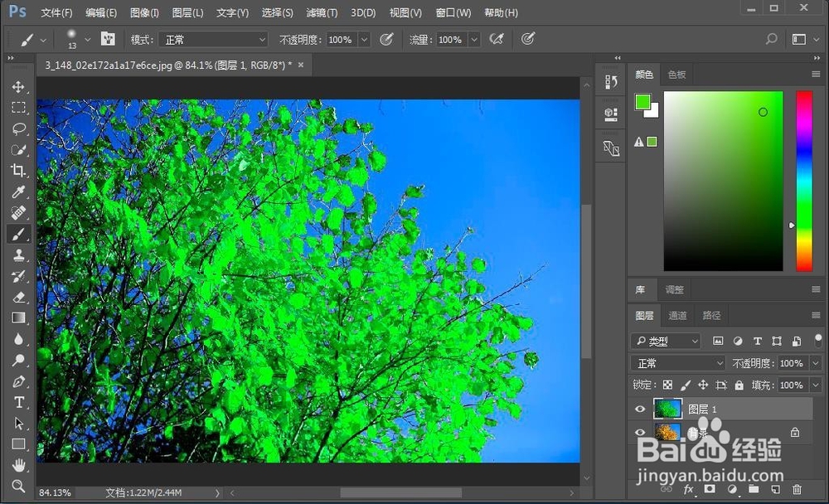Select the Eraser tool

pos(18,298)
